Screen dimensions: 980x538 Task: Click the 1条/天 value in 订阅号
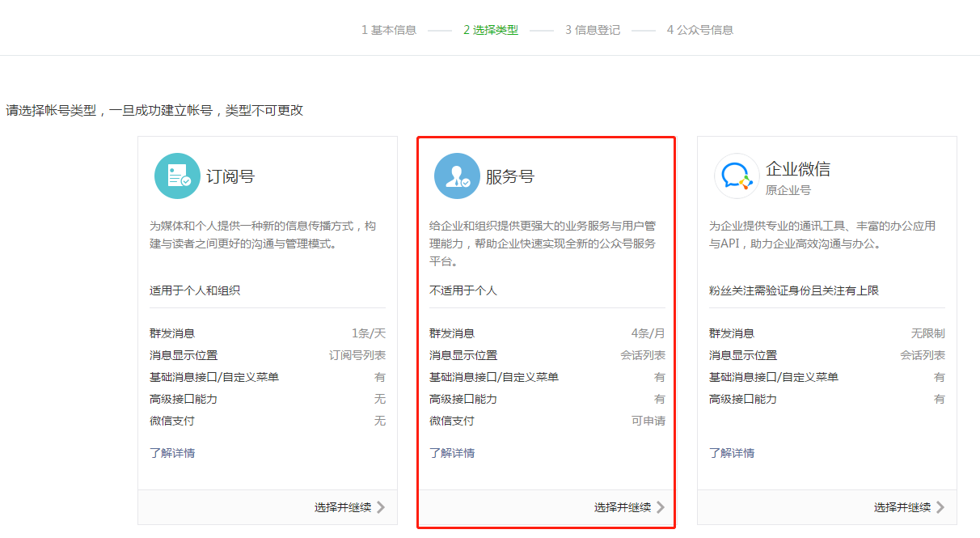[x=369, y=333]
